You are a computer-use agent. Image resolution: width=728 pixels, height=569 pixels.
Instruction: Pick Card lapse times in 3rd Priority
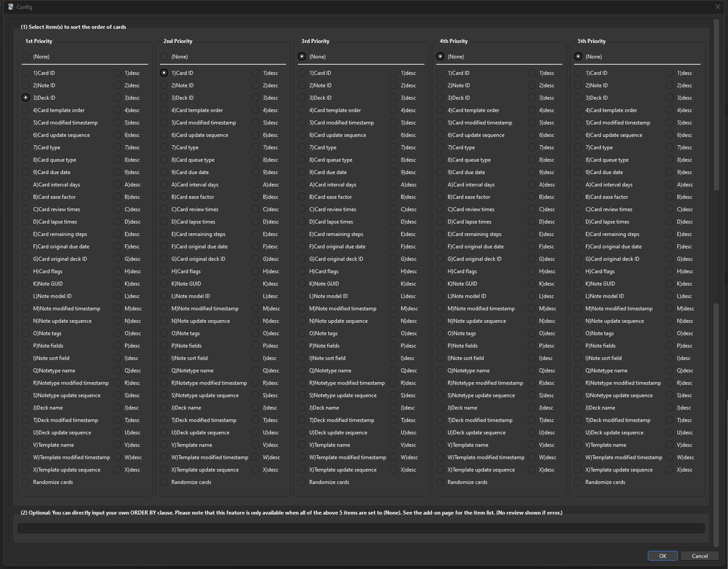pyautogui.click(x=302, y=222)
